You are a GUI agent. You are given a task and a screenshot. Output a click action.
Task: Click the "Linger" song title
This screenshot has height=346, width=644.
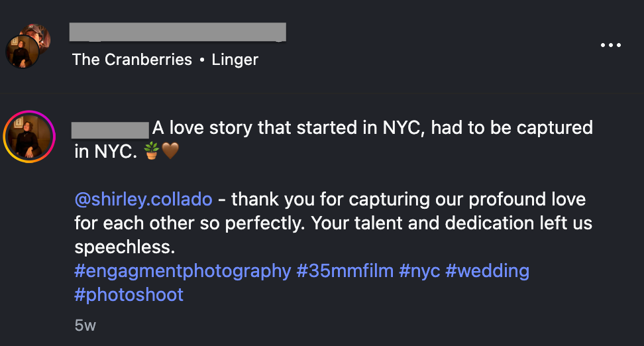point(235,60)
